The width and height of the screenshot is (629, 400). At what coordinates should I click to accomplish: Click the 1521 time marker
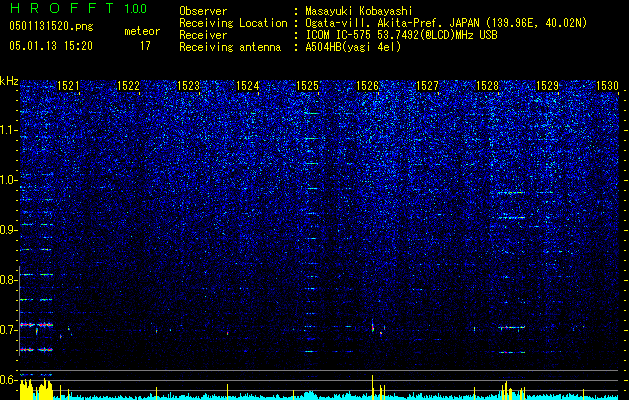68,86
